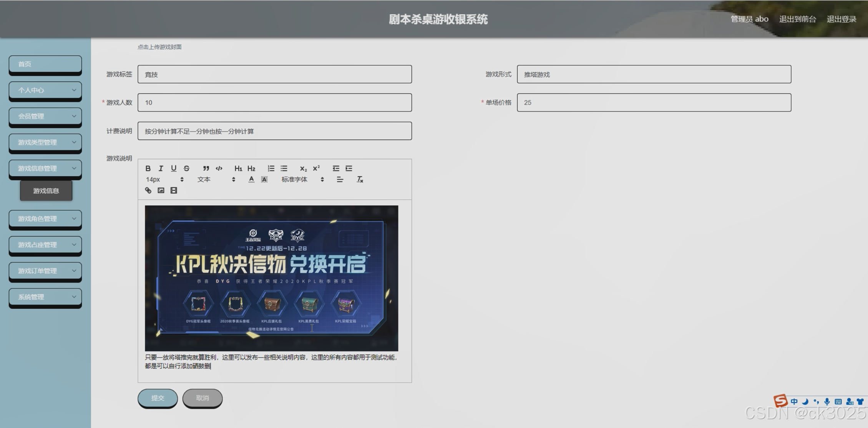Viewport: 868px width, 428px height.
Task: Apply Heading 1 style
Action: point(238,168)
